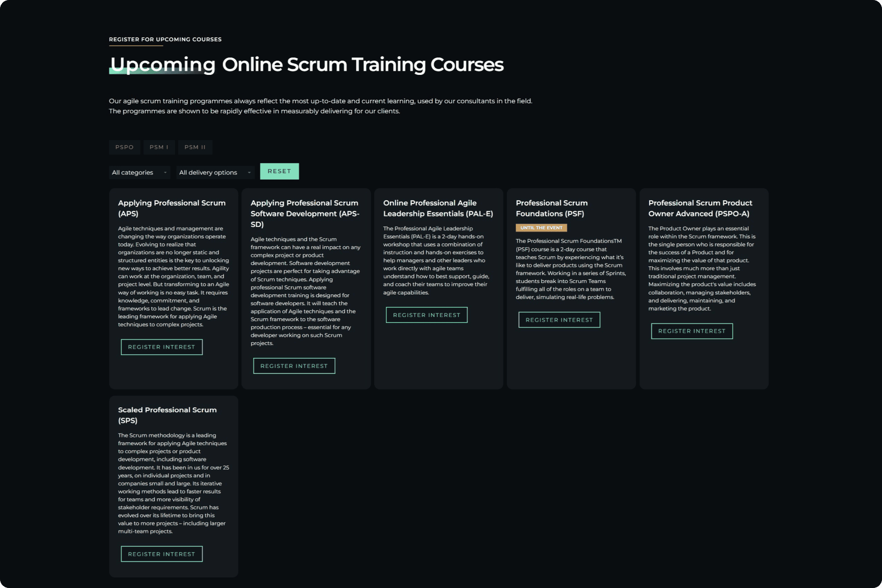Click the All delivery options dropdown arrow
The width and height of the screenshot is (882, 588).
coord(249,173)
